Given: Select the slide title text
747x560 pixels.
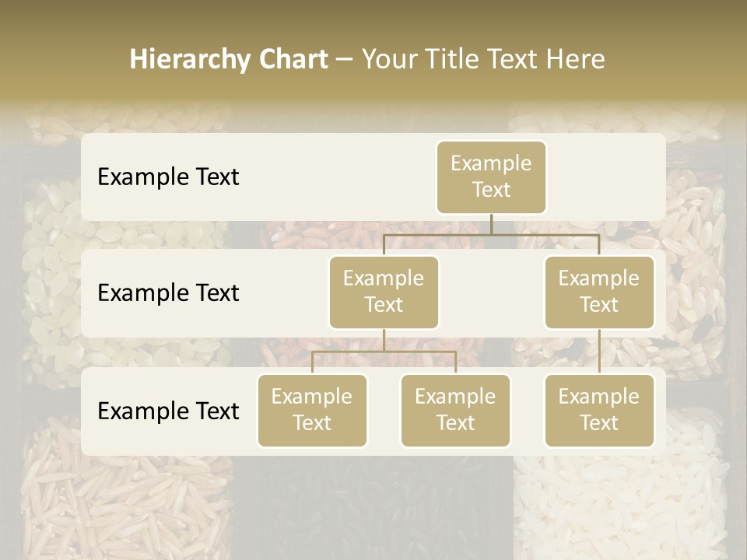Looking at the screenshot, I should (367, 59).
